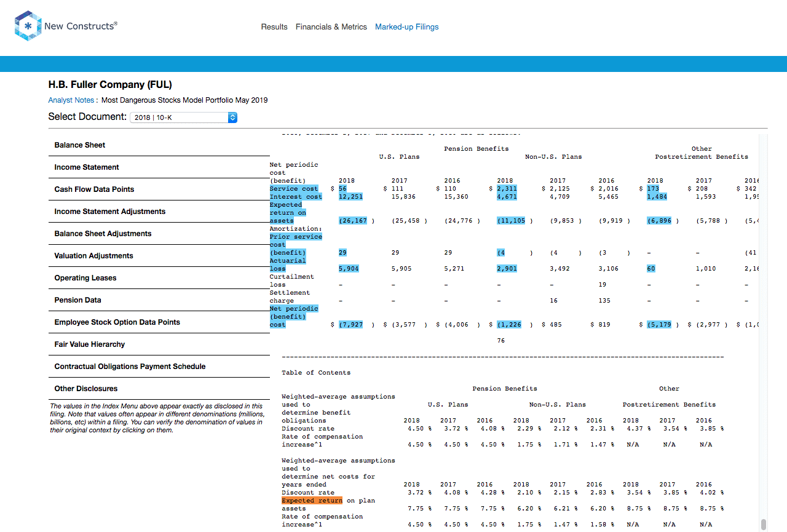
Task: Click highlighted actuarial loss value 5,904
Action: point(349,269)
